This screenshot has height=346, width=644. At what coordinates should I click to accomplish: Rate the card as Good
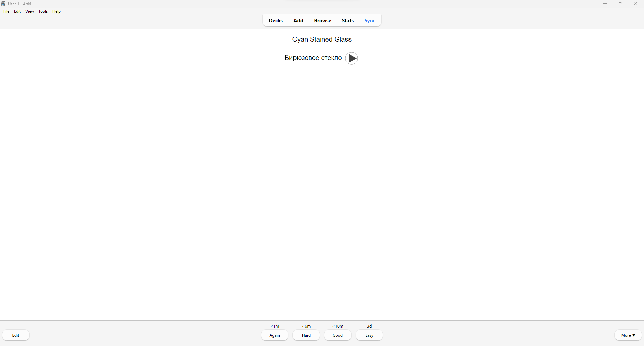[x=338, y=335]
